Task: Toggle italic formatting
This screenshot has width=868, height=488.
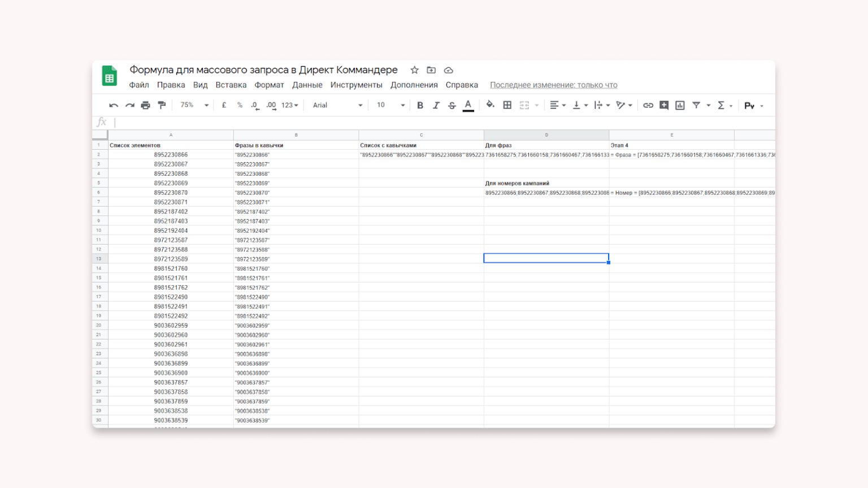Action: 436,105
